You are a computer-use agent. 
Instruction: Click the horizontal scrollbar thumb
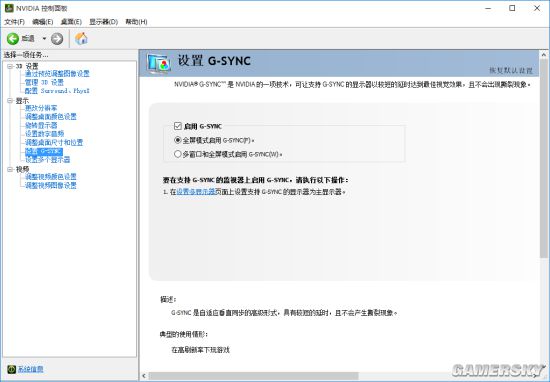254,376
